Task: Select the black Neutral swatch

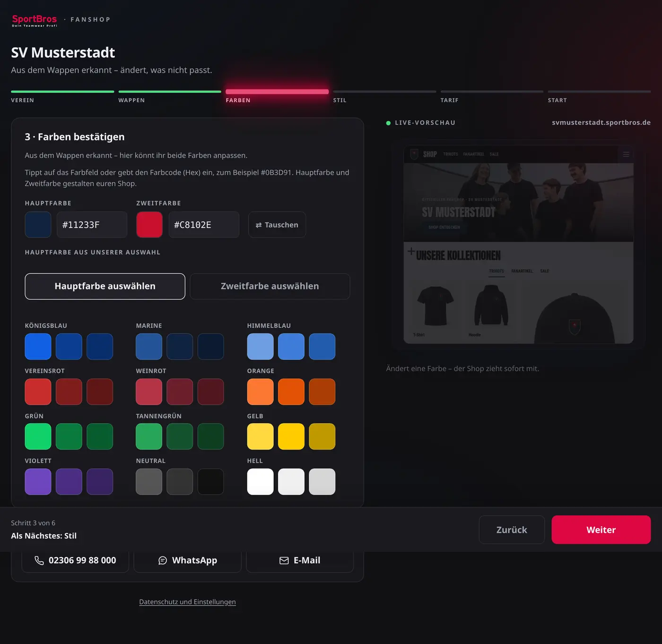Action: coord(211,481)
